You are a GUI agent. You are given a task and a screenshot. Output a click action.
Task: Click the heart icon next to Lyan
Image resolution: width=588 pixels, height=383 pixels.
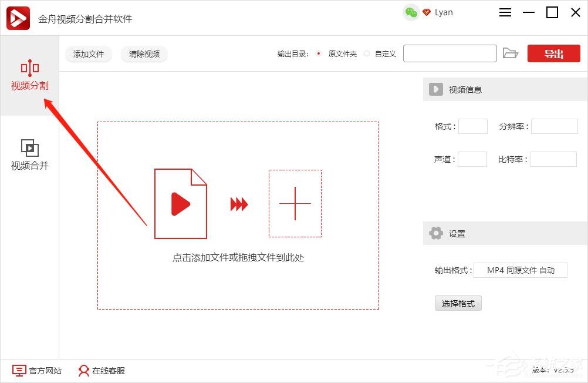pyautogui.click(x=426, y=12)
